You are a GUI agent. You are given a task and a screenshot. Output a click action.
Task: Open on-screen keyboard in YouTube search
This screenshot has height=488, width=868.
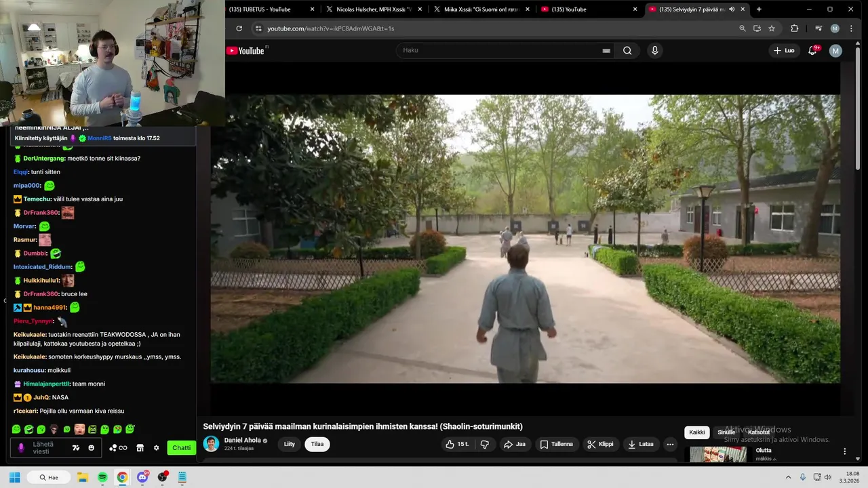606,51
